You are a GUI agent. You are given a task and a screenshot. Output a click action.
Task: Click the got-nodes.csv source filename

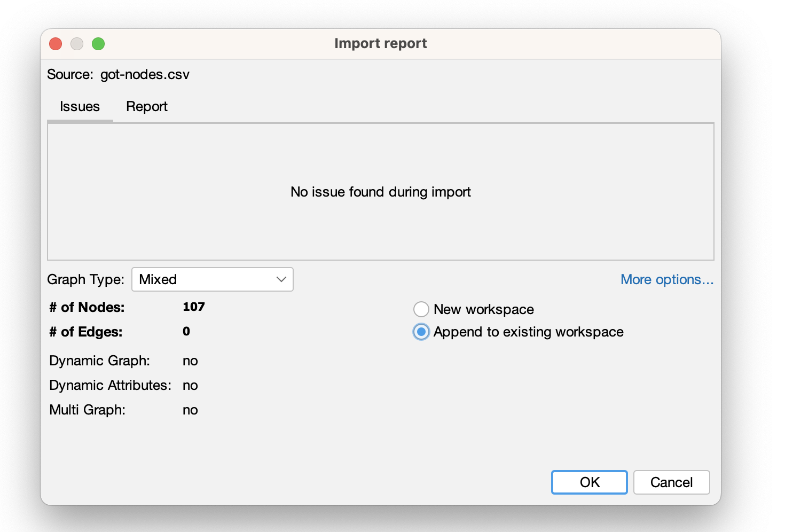145,74
